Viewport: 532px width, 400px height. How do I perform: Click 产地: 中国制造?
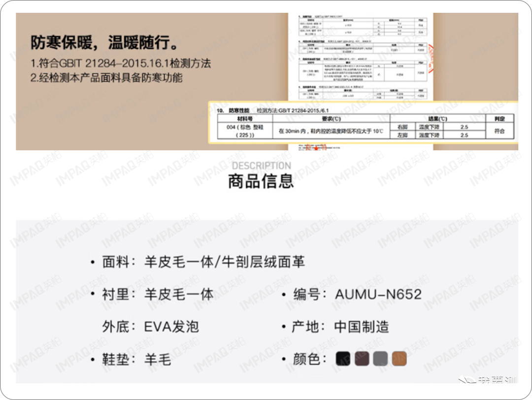click(340, 327)
